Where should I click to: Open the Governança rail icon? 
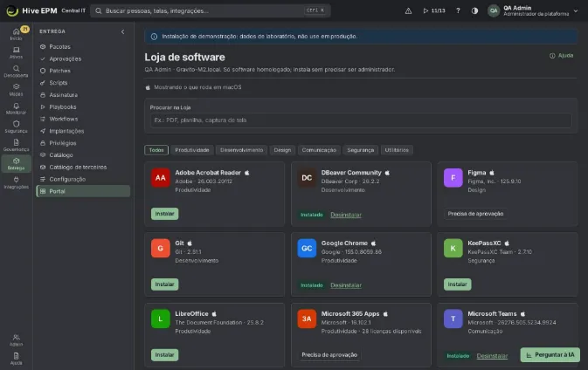pyautogui.click(x=16, y=145)
